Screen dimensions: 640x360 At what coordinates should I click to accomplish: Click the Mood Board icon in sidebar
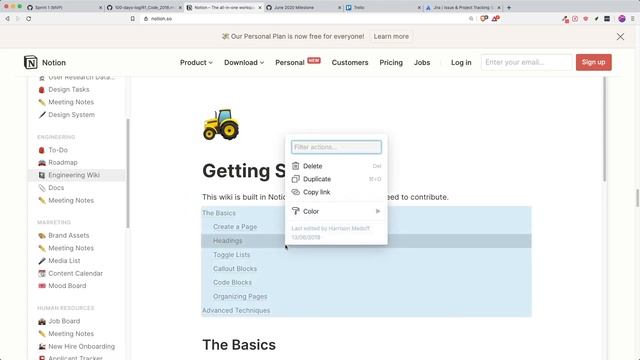(x=42, y=286)
